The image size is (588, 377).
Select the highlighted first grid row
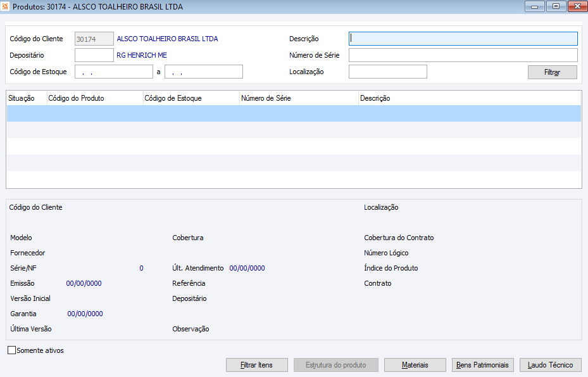point(294,113)
